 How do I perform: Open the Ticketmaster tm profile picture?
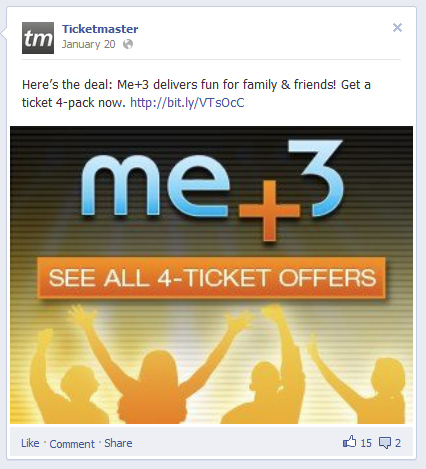38,38
